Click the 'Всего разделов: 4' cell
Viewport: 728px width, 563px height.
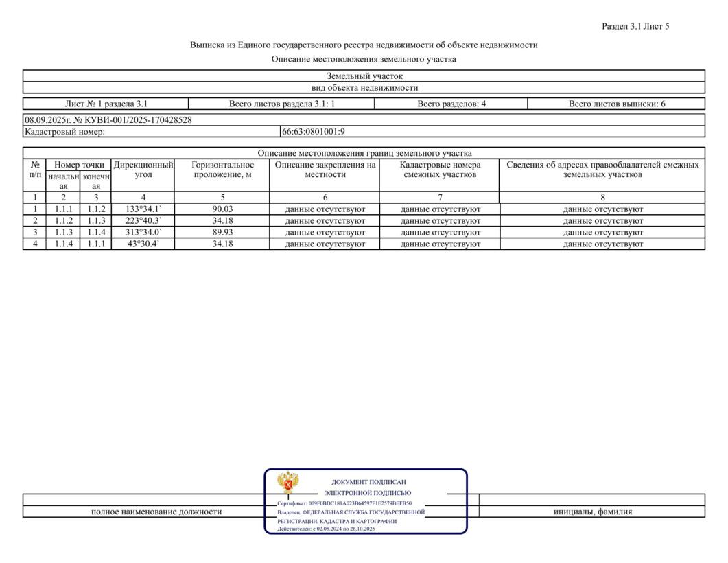(x=451, y=104)
